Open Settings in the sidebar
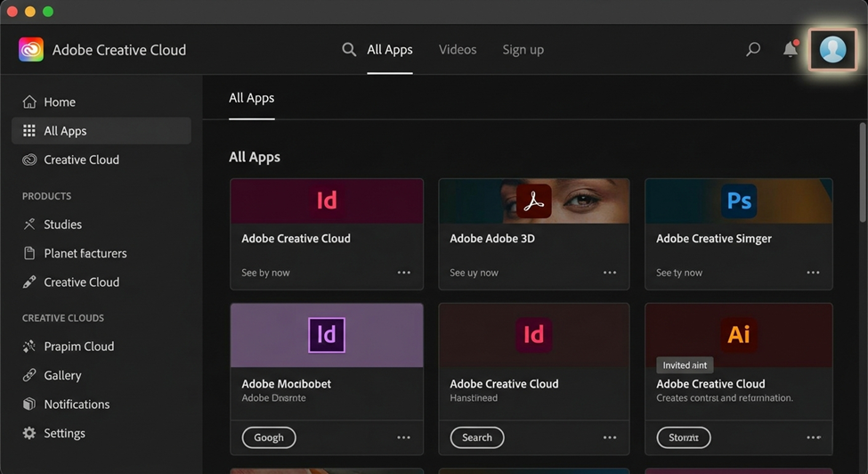This screenshot has height=474, width=868. point(101,433)
